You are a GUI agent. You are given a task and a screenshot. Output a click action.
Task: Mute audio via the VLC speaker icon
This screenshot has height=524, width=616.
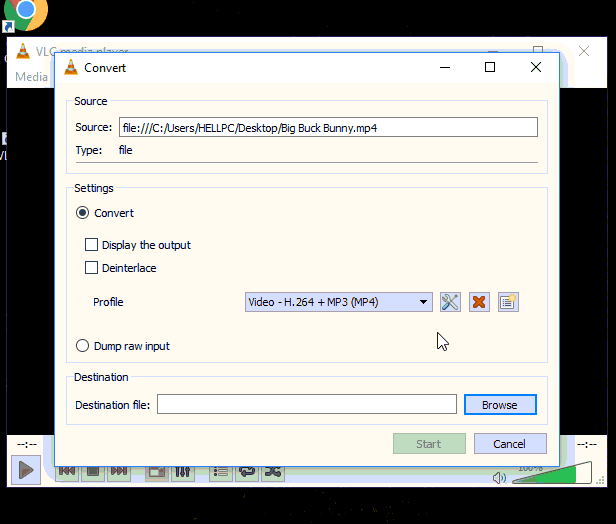[499, 478]
